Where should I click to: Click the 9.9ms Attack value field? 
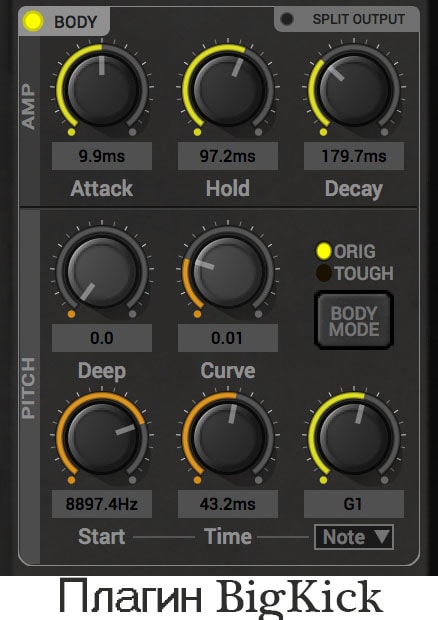pyautogui.click(x=102, y=156)
